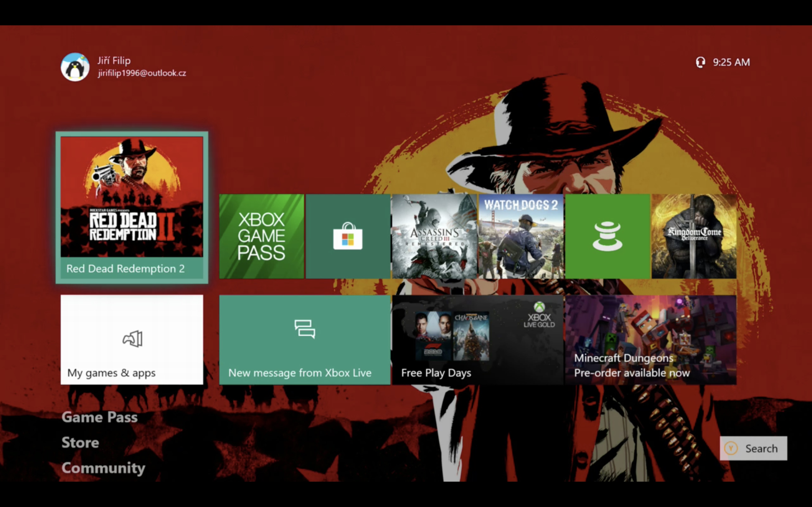Open Watch Dogs 2 game tile
Screen dimensions: 812x507
pos(521,236)
